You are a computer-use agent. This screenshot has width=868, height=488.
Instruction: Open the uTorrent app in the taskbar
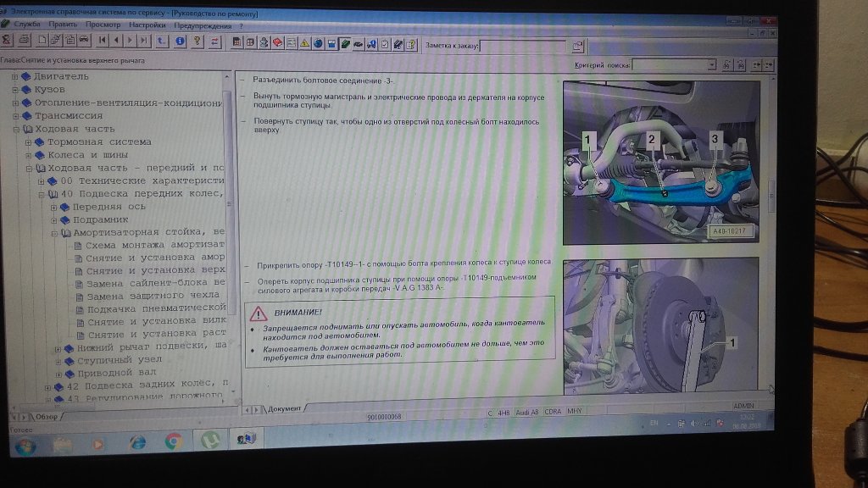coord(209,440)
